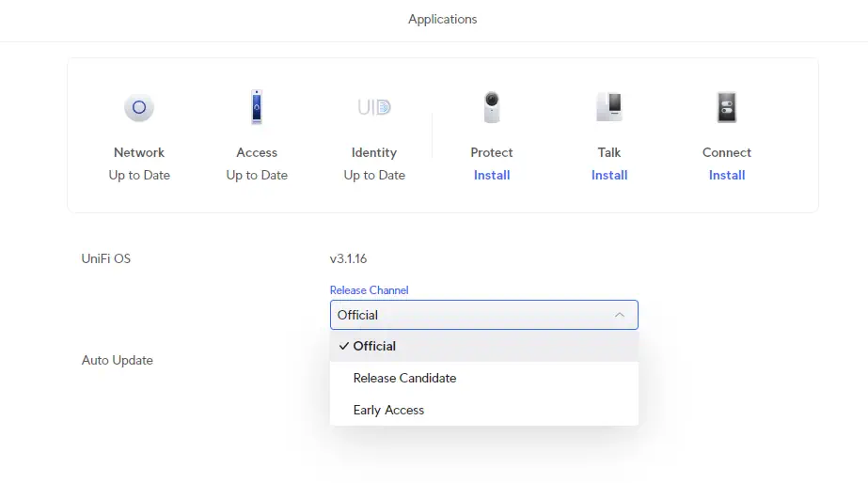This screenshot has height=483, width=868.
Task: Click the Network application icon
Action: tap(139, 107)
